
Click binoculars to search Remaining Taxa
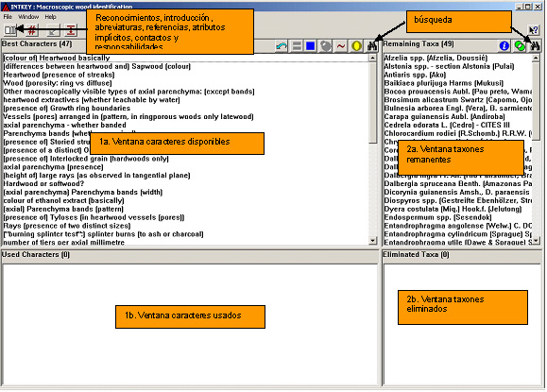535,45
